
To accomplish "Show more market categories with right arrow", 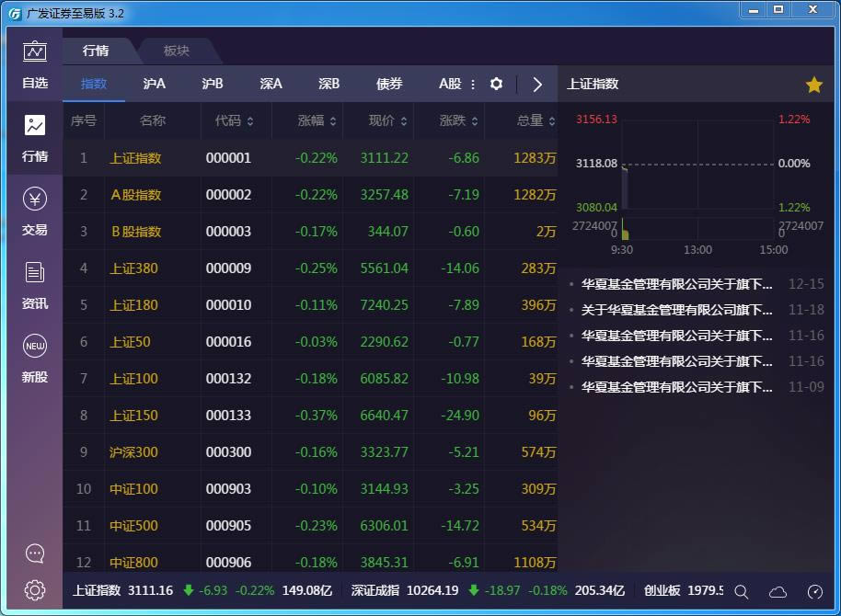I will 536,85.
